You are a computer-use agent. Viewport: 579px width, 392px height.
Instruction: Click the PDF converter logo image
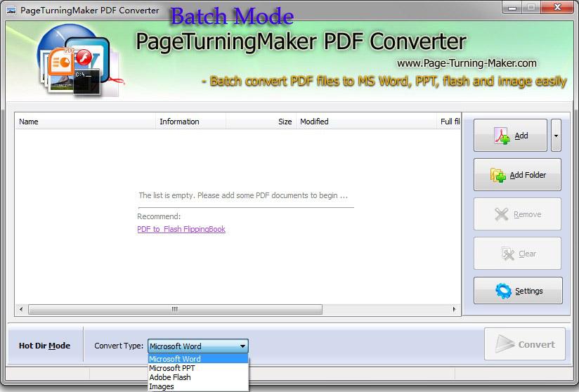click(x=79, y=60)
